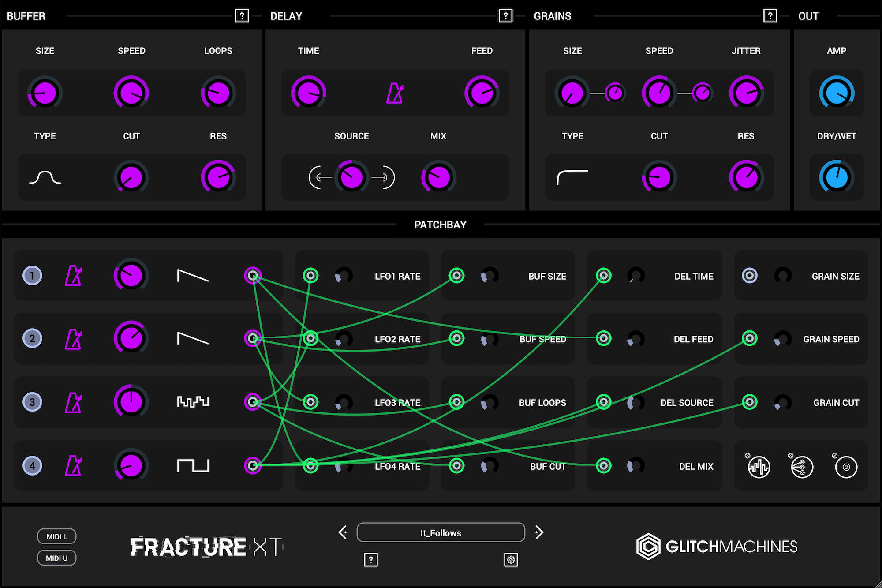Change the Buffer filter TYPE bandpass shape
The image size is (882, 588).
[45, 178]
